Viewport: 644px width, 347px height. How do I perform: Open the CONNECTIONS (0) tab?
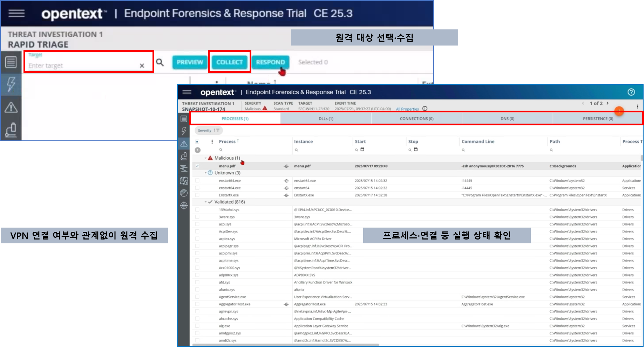point(416,119)
